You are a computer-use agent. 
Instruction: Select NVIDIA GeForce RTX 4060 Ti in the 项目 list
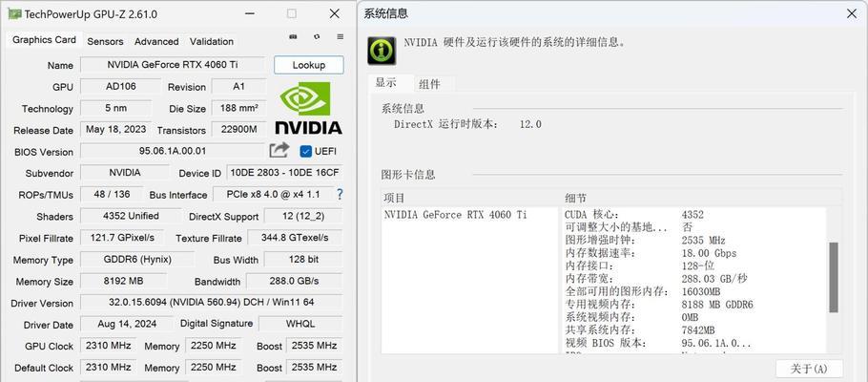click(x=455, y=215)
